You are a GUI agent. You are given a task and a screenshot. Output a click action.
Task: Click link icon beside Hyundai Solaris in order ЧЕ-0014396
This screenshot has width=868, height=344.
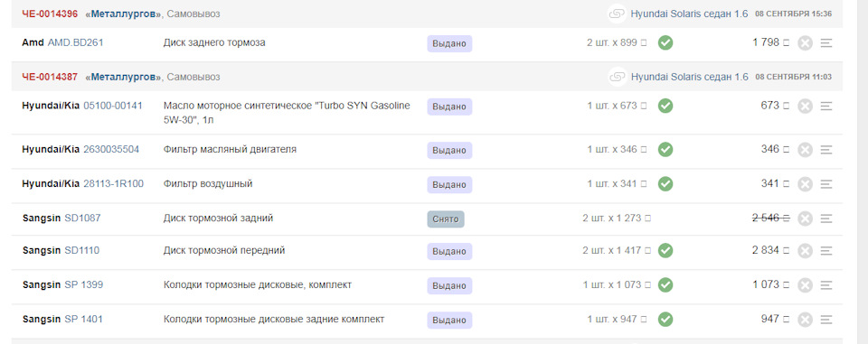click(x=618, y=14)
